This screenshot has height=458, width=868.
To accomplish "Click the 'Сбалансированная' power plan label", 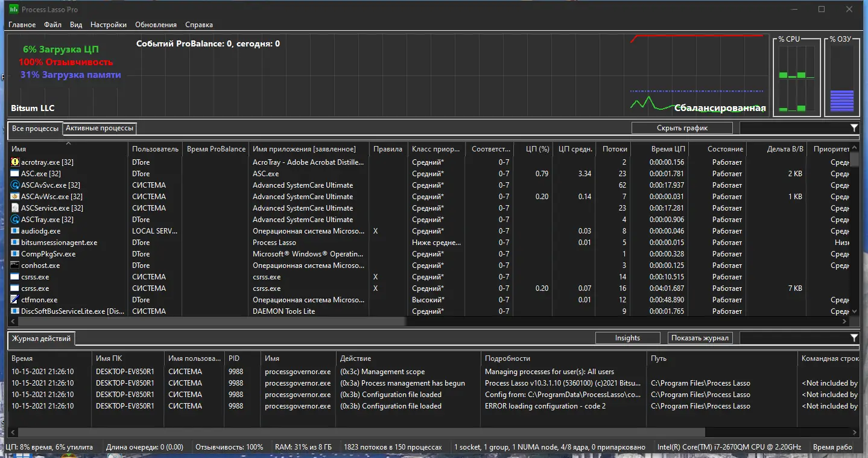I will (x=720, y=109).
